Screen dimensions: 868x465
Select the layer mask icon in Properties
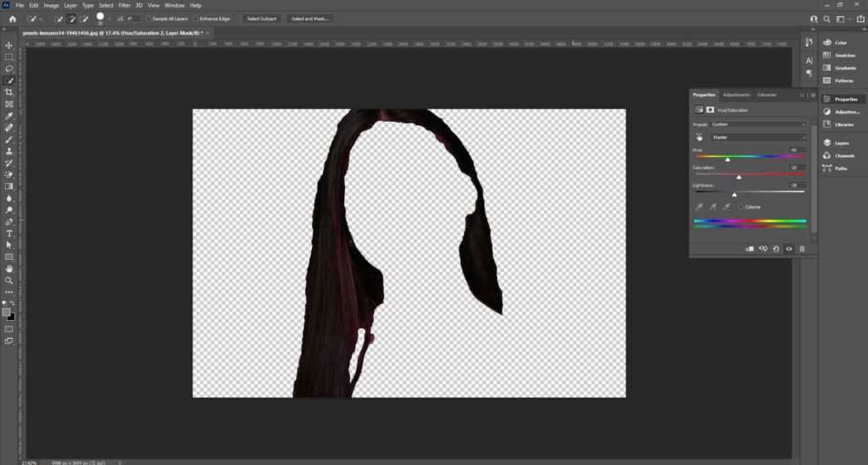point(710,109)
